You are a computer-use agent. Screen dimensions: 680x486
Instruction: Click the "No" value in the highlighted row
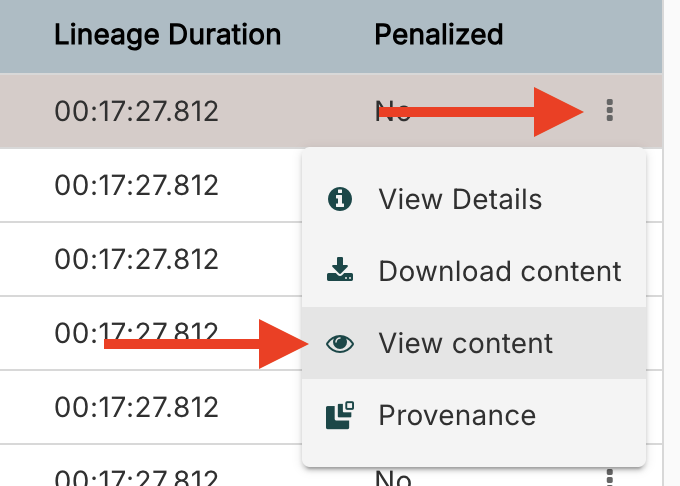pyautogui.click(x=391, y=111)
